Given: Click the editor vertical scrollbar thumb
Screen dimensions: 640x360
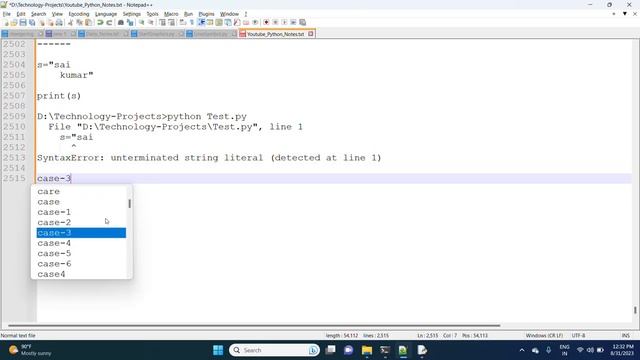Looking at the screenshot, I should pos(635,310).
